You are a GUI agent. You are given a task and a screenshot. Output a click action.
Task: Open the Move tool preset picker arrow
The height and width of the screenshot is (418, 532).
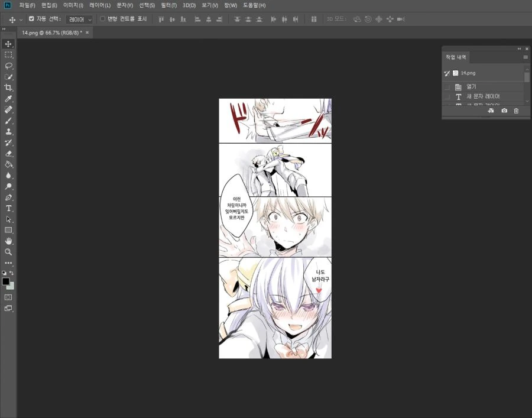(x=21, y=20)
